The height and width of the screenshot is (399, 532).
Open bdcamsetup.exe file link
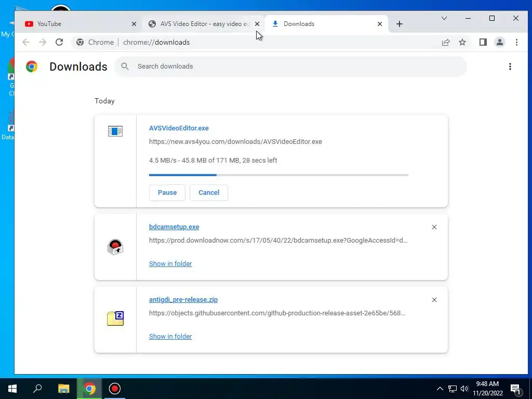[x=174, y=227]
